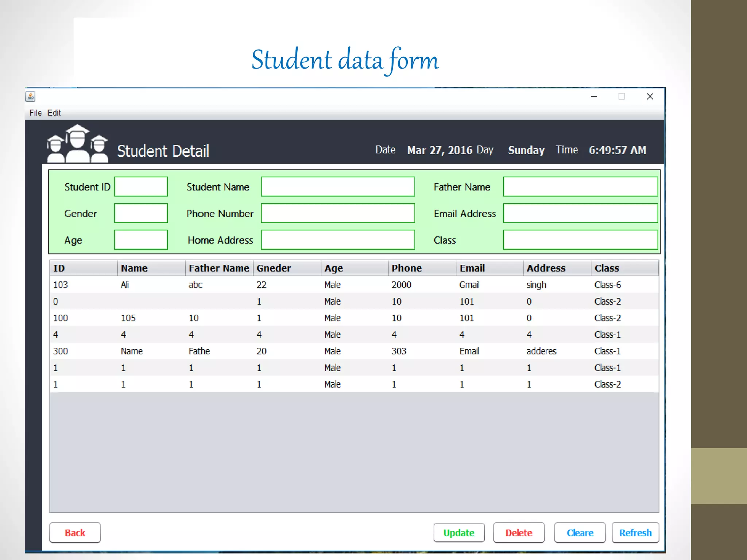Click the graduates logo icon beside Student Detail
This screenshot has width=747, height=560.
77,143
